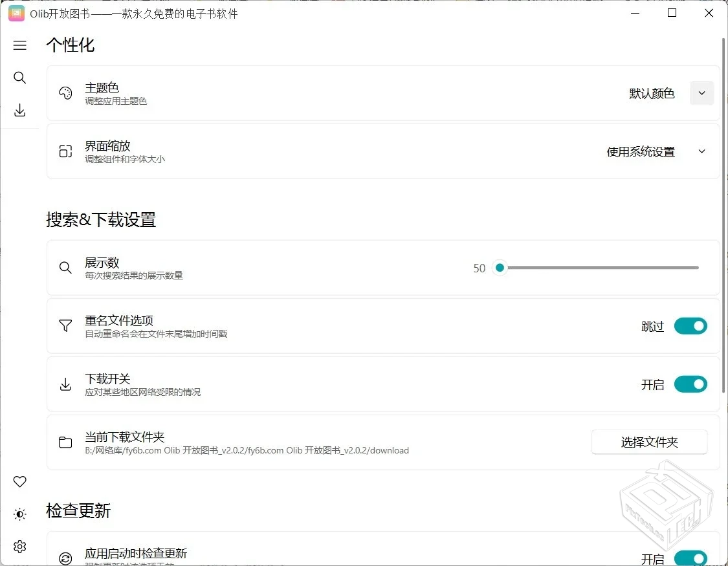728x566 pixels.
Task: Click the folder icon beside 当前下载文件夹
Action: [65, 442]
